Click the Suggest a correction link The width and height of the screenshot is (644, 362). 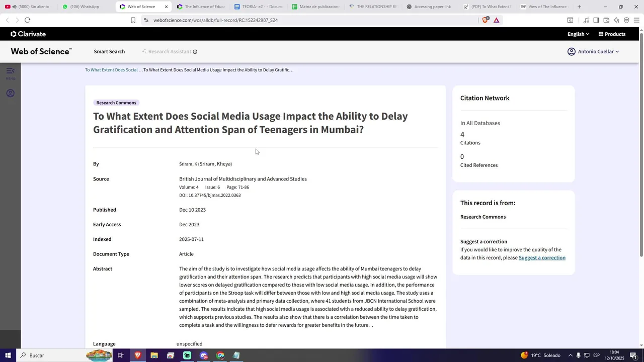click(x=542, y=258)
